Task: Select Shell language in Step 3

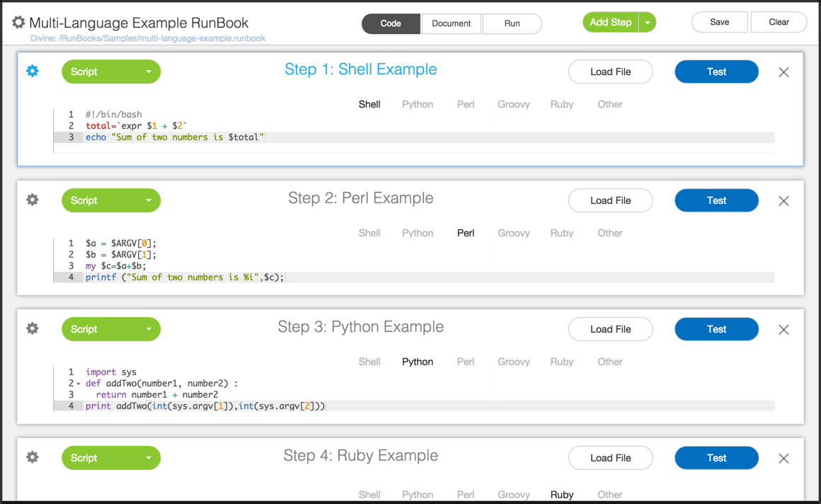Action: coord(369,362)
